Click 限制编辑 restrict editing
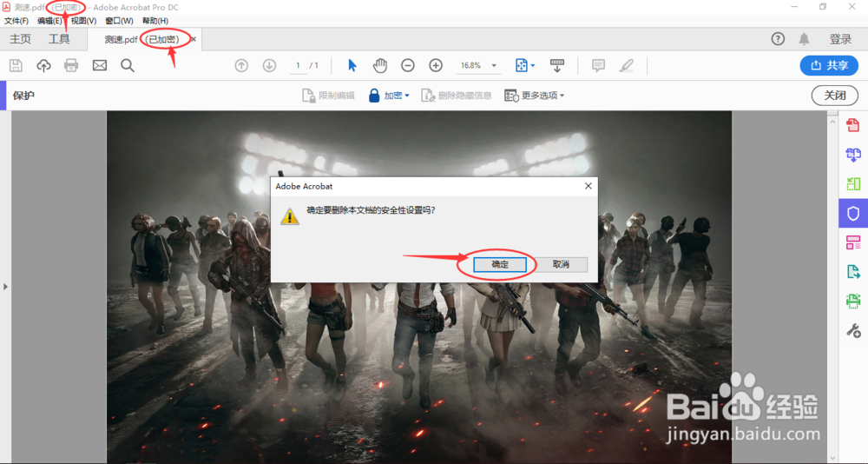The width and height of the screenshot is (868, 464). point(328,96)
